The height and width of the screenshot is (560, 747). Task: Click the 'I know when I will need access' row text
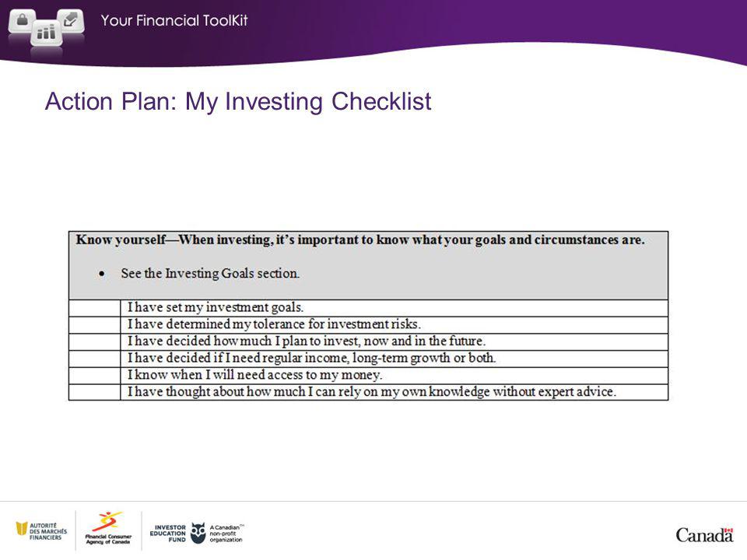tap(254, 375)
